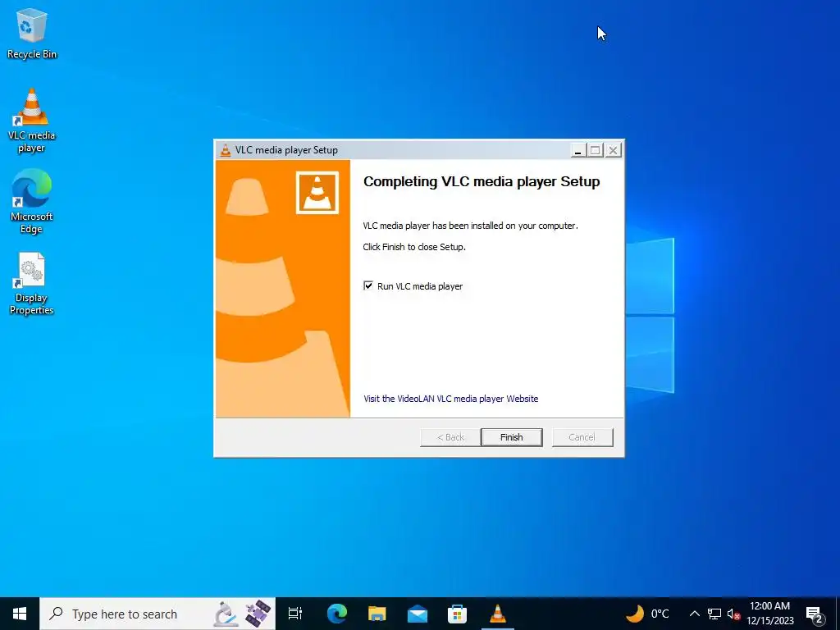Select Display Properties desktop shortcut
Viewport: 840px width, 630px height.
tap(32, 283)
